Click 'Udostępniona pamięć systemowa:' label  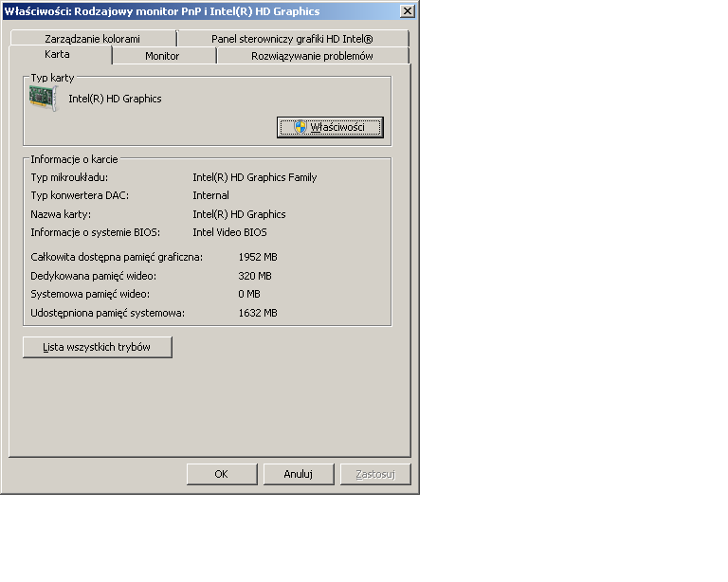click(108, 314)
